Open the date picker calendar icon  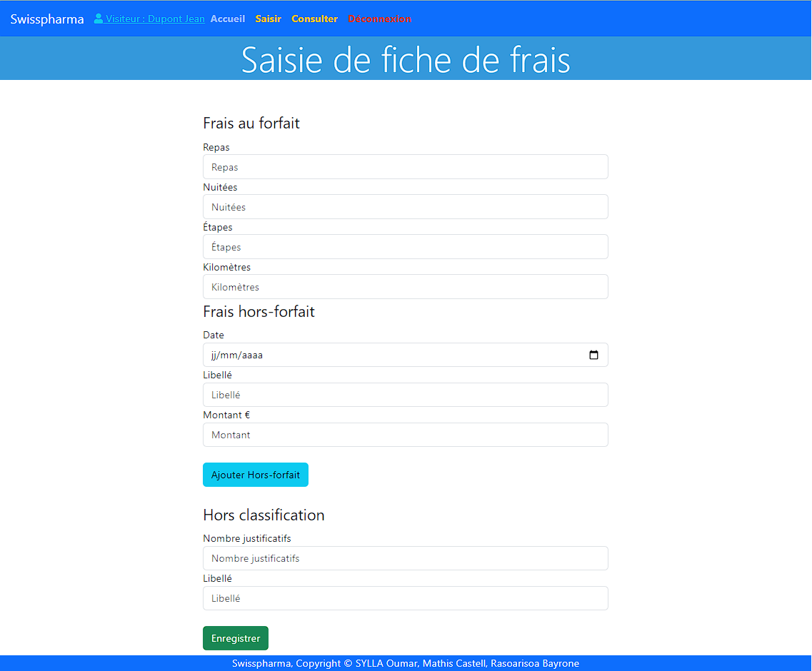click(x=593, y=355)
